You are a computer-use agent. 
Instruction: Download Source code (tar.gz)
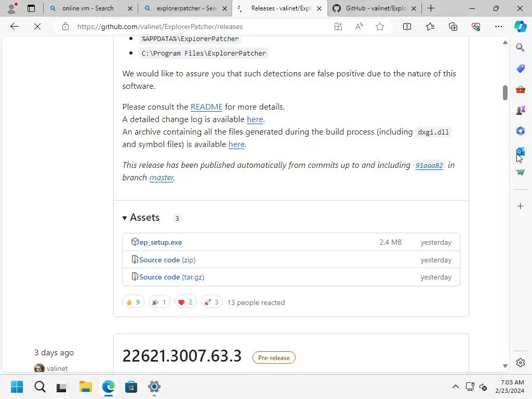click(171, 277)
